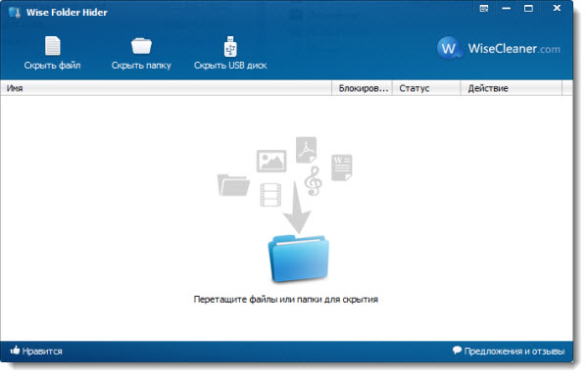The image size is (588, 377).
Task: Click text Перетащите файлы или папки для скрытия
Action: coord(286,300)
